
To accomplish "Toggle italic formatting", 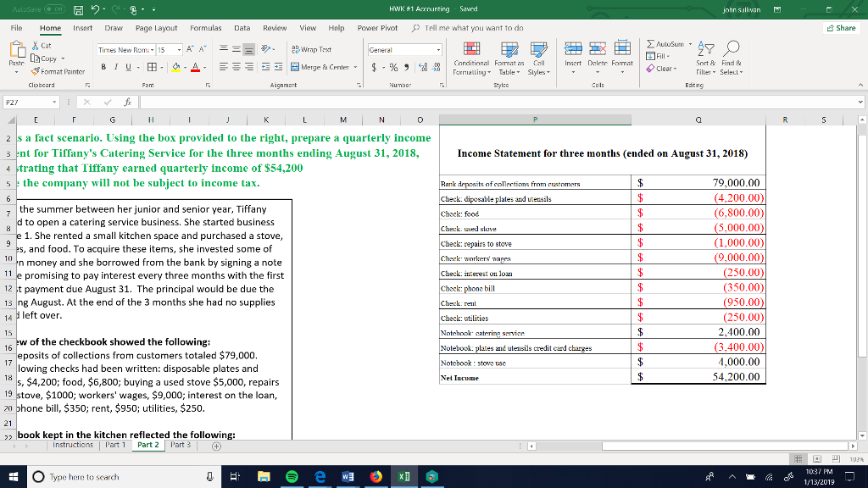I will click(x=115, y=66).
